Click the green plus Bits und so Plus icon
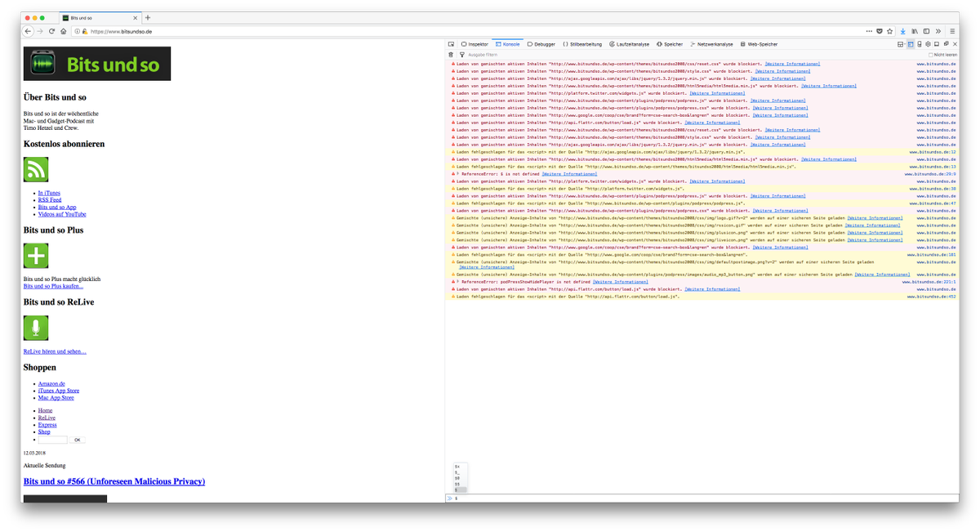The width and height of the screenshot is (980, 532). [36, 256]
